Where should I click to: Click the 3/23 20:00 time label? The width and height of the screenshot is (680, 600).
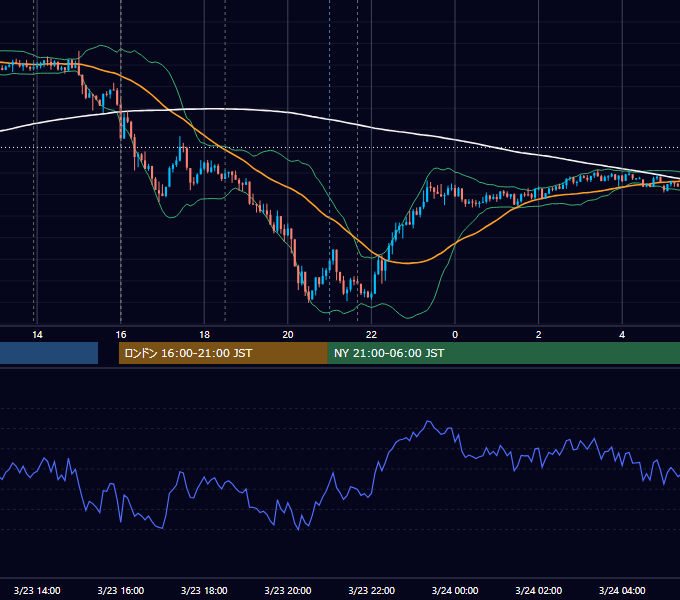point(288,590)
